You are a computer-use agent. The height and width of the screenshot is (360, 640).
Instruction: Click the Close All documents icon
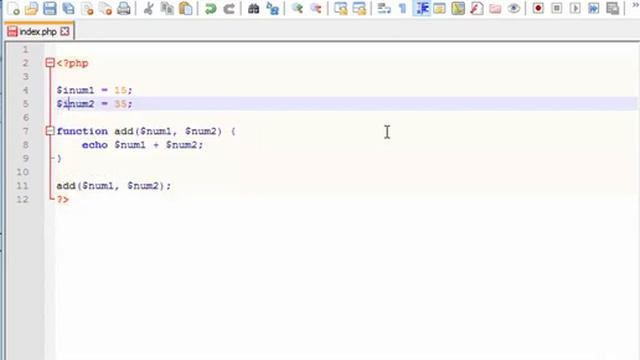pyautogui.click(x=105, y=8)
